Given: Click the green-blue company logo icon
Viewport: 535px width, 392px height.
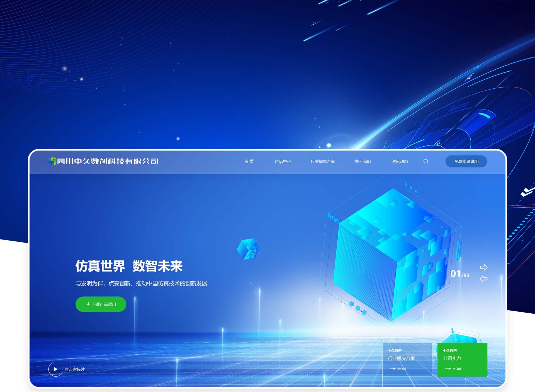Looking at the screenshot, I should point(52,161).
